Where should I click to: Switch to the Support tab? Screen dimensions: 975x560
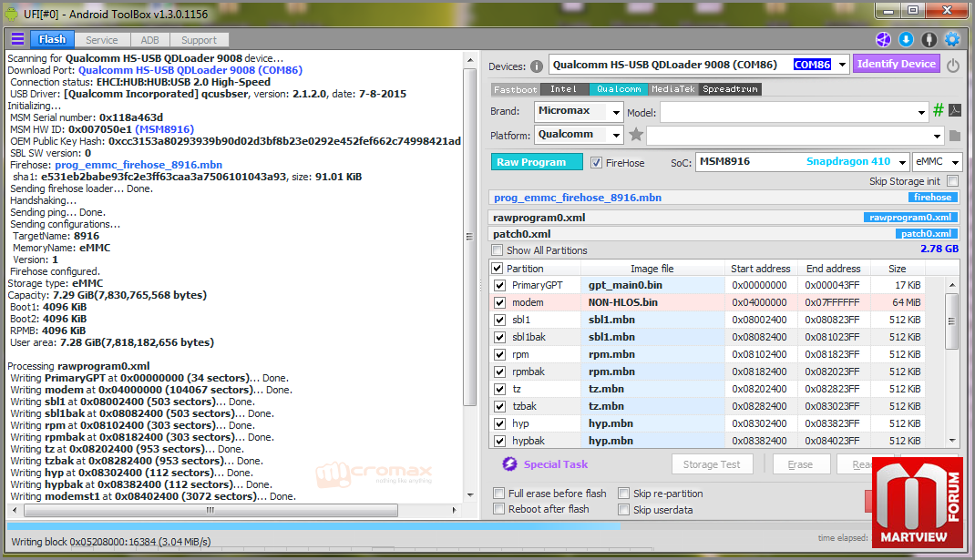199,40
